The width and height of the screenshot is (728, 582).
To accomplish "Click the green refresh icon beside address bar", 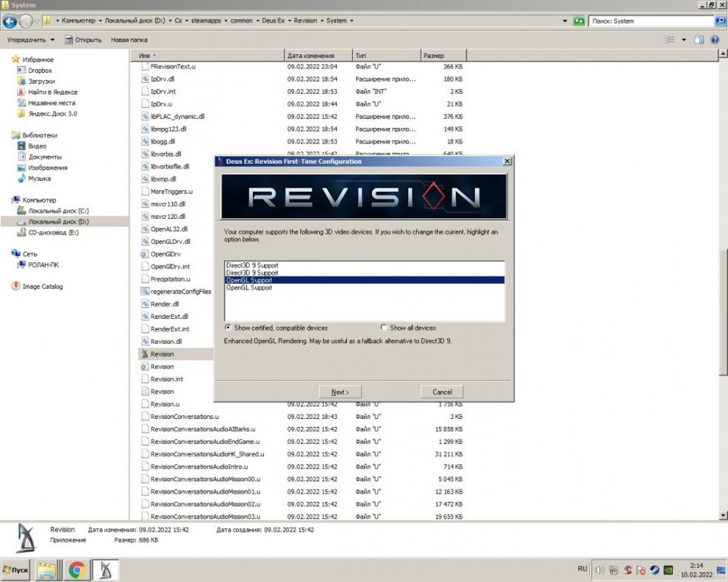I will point(578,21).
